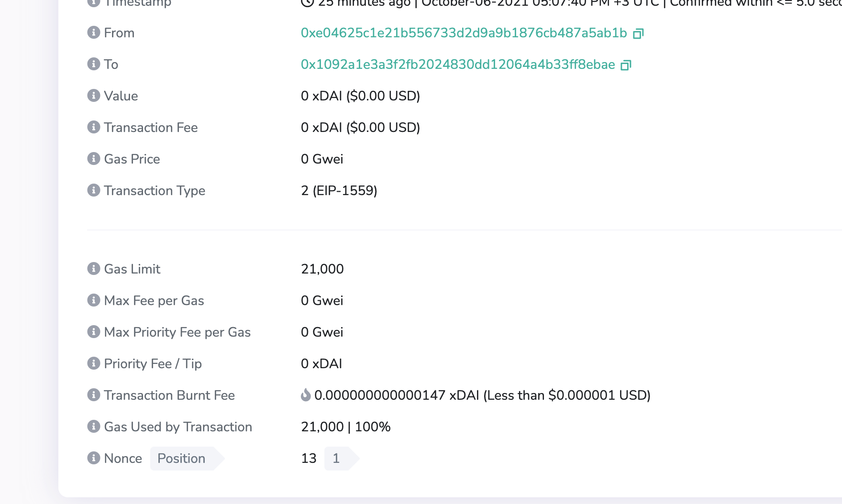This screenshot has width=842, height=504.
Task: Copy the To address using copy icon
Action: click(x=626, y=65)
